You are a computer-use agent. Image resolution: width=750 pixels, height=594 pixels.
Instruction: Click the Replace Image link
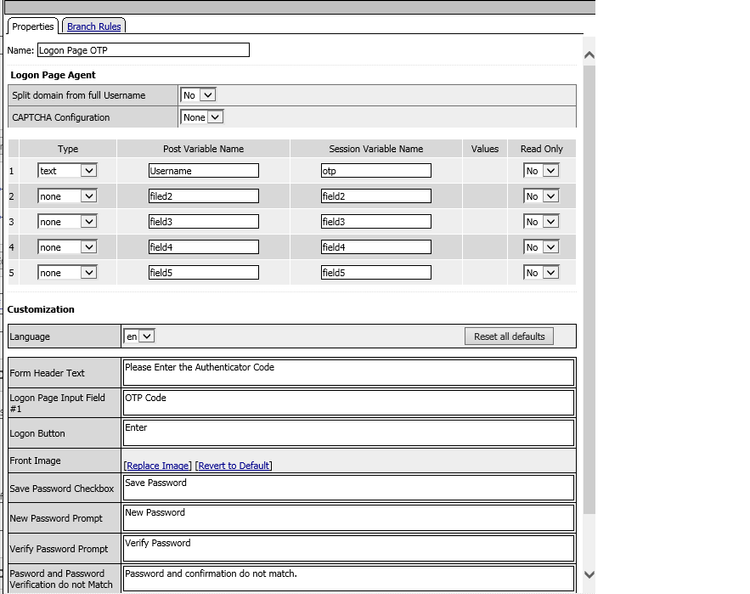click(x=157, y=466)
